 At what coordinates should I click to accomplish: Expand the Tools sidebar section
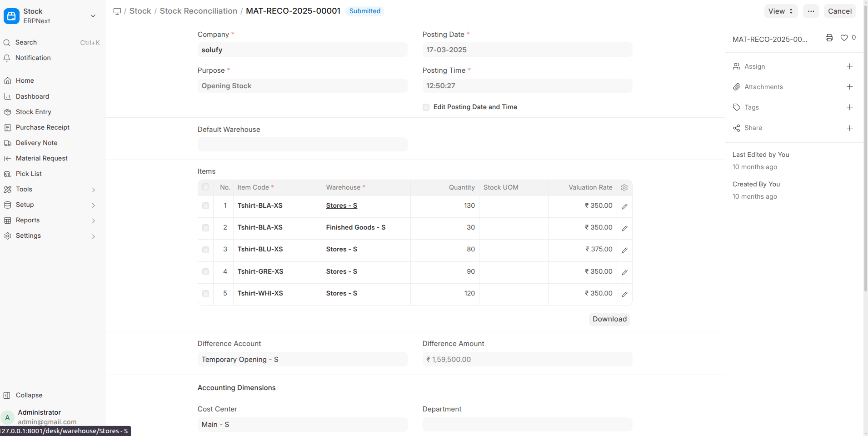pos(93,190)
